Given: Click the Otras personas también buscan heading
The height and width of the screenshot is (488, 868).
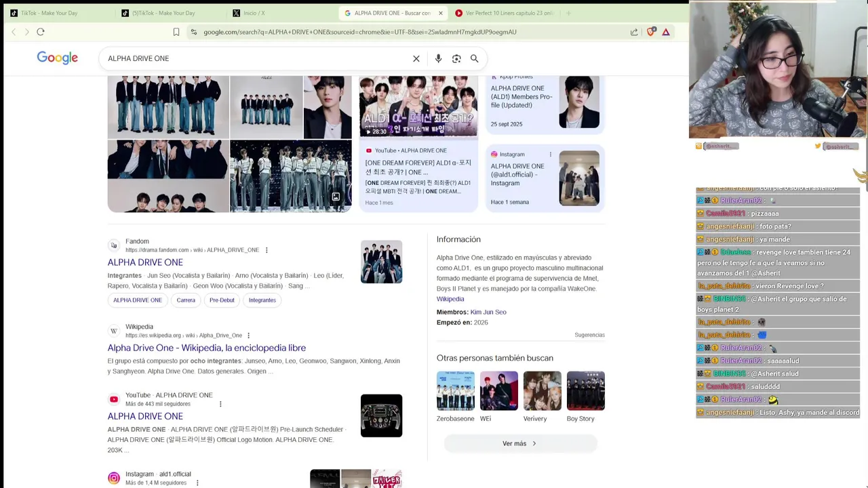Looking at the screenshot, I should pyautogui.click(x=495, y=358).
